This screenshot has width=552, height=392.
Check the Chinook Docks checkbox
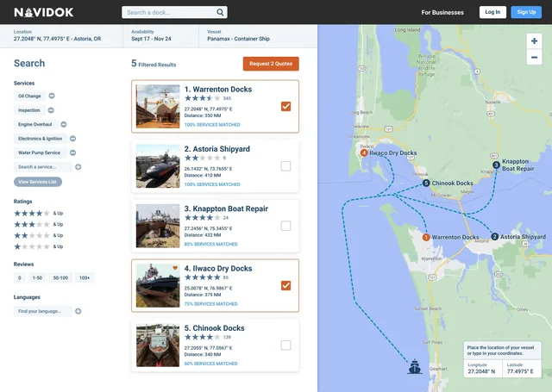[285, 345]
